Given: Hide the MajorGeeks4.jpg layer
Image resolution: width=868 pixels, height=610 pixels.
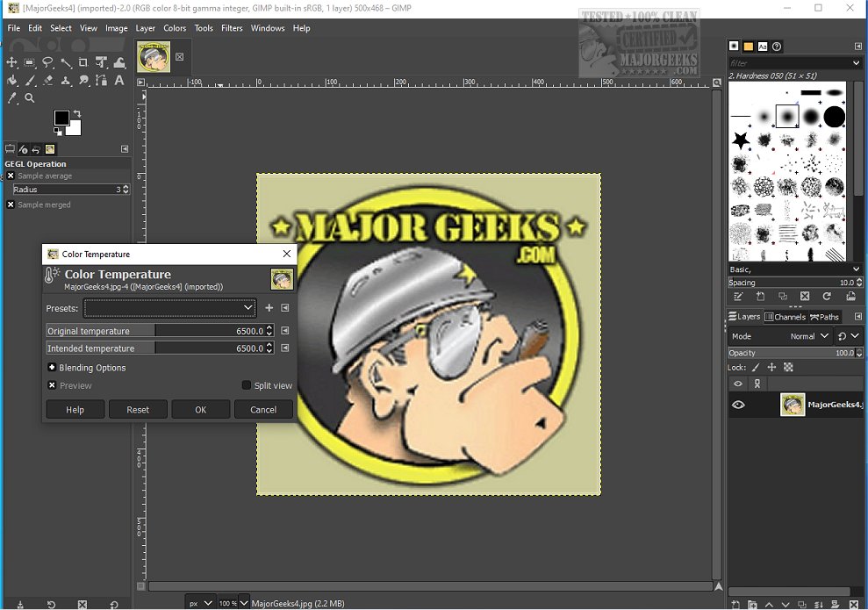Looking at the screenshot, I should coord(738,405).
